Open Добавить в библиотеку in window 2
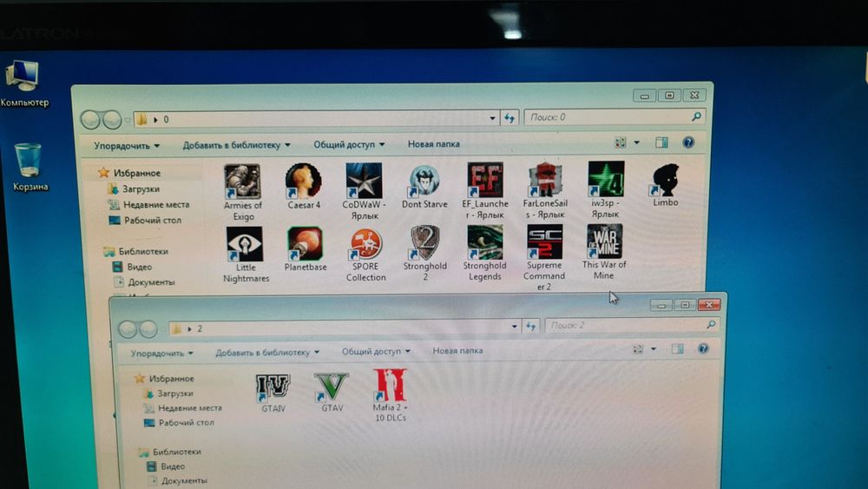 [x=267, y=352]
